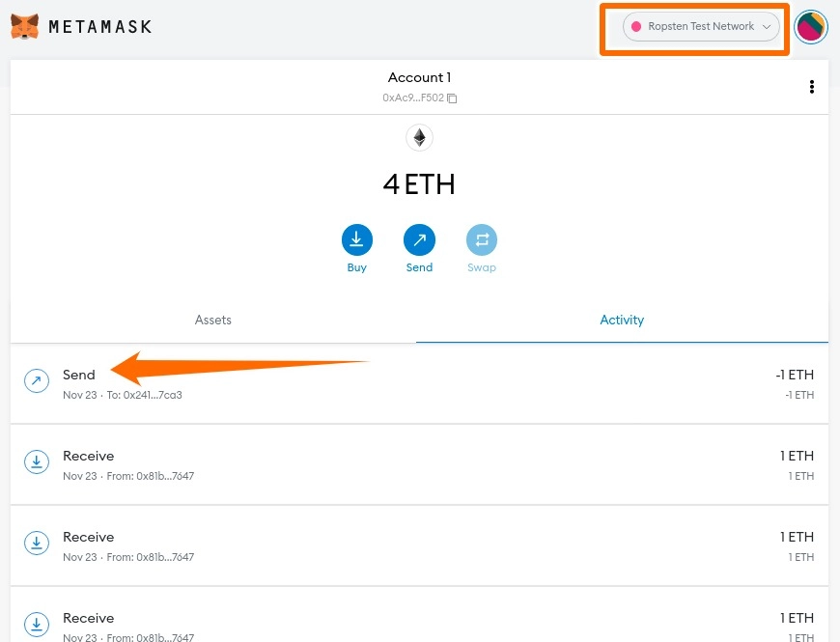Click the first Receive transaction icon
The image size is (840, 642).
coord(36,461)
